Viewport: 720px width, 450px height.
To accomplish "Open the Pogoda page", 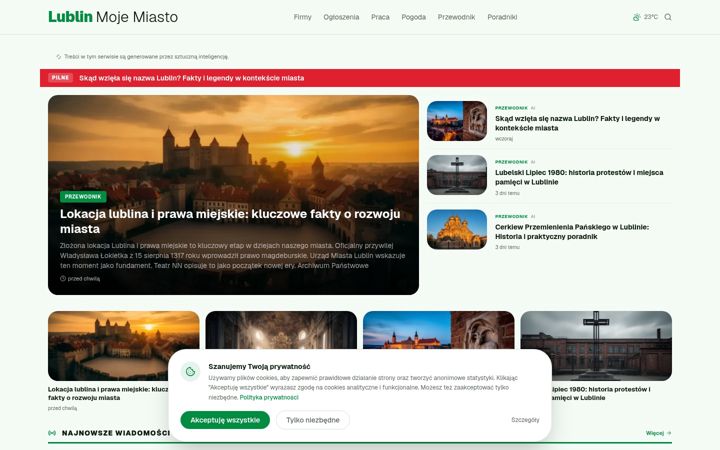I will point(413,17).
